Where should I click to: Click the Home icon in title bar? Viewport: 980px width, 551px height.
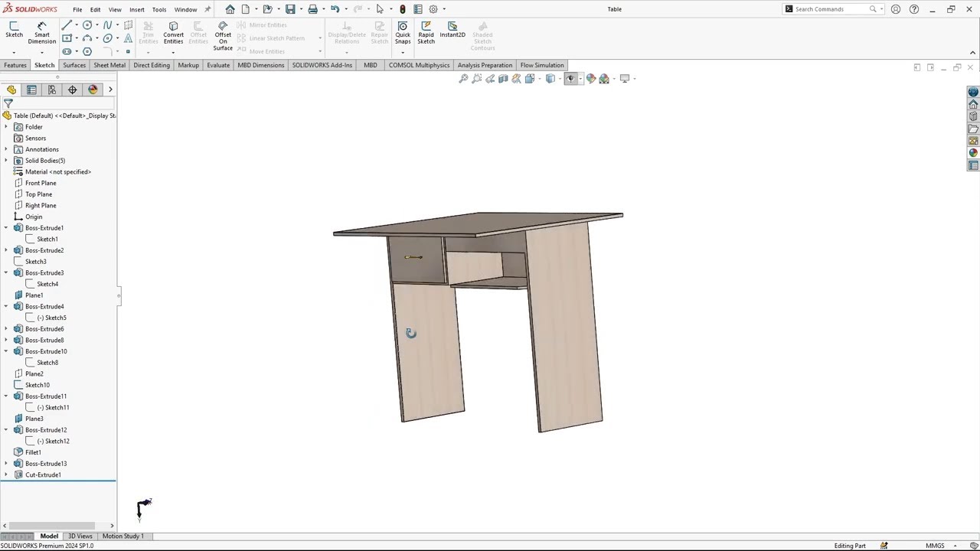click(230, 9)
